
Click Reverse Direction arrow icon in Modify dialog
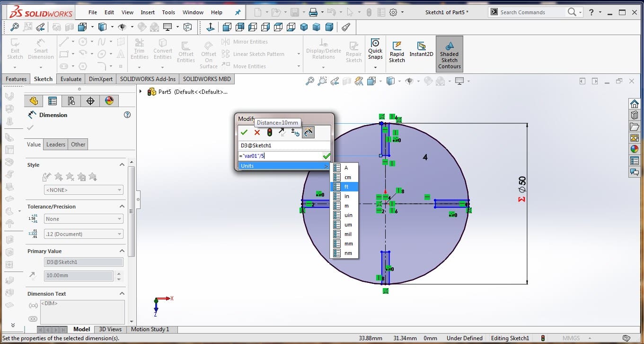(x=282, y=132)
